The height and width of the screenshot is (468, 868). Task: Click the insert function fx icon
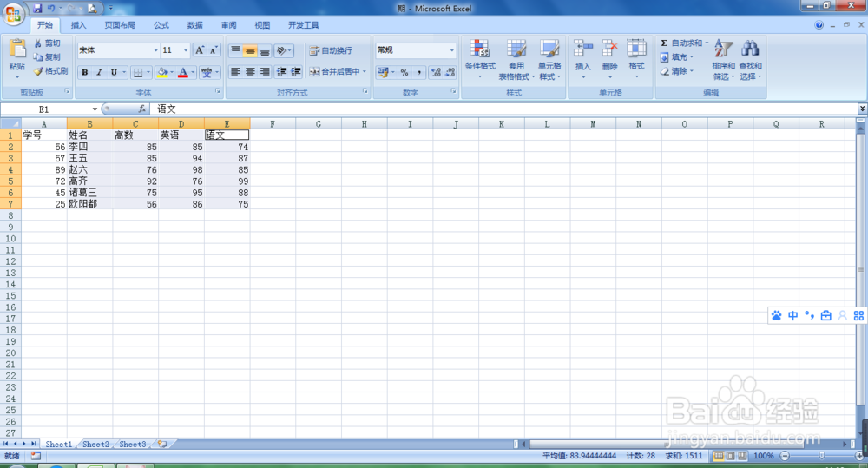[141, 109]
